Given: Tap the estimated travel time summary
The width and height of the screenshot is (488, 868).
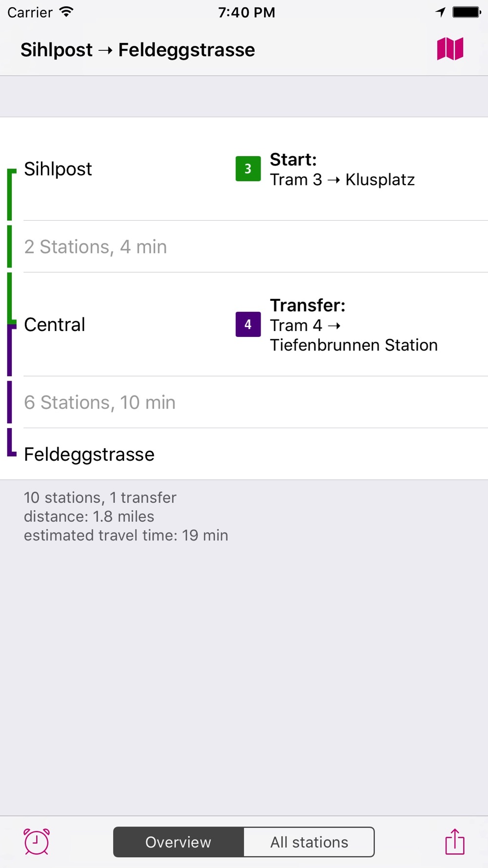Looking at the screenshot, I should coord(126,535).
